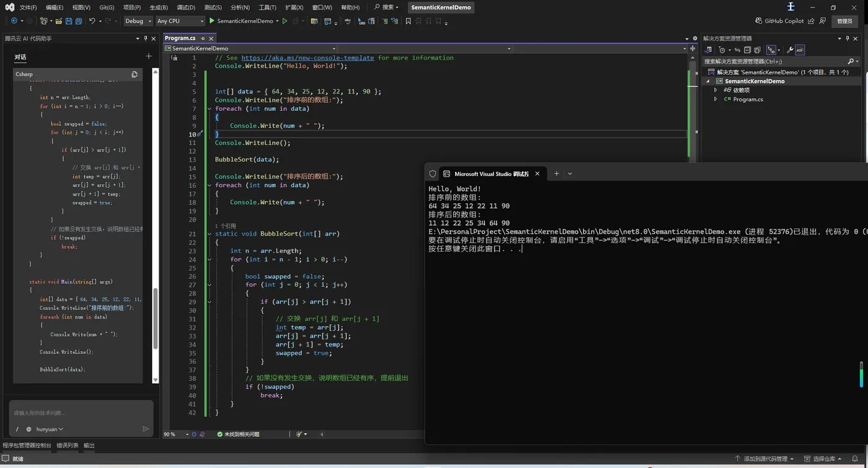The height and width of the screenshot is (468, 868).
Task: Click the new conversation plus icon
Action: (148, 56)
